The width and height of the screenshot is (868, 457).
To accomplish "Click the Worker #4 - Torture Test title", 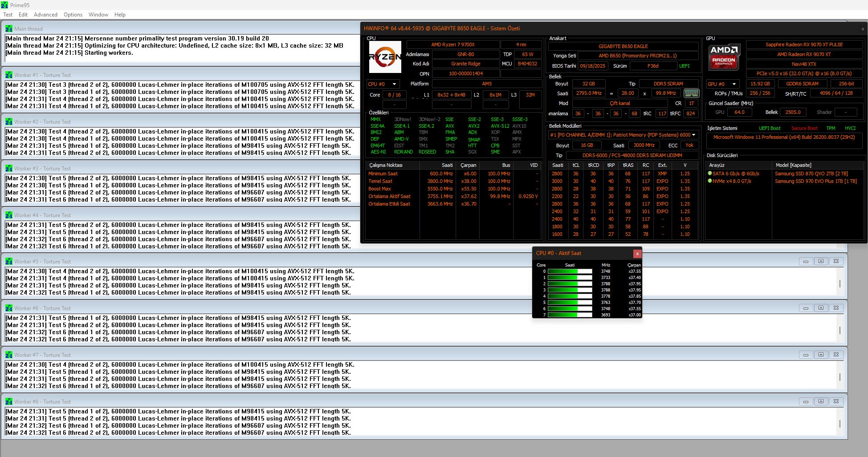I will point(42,215).
